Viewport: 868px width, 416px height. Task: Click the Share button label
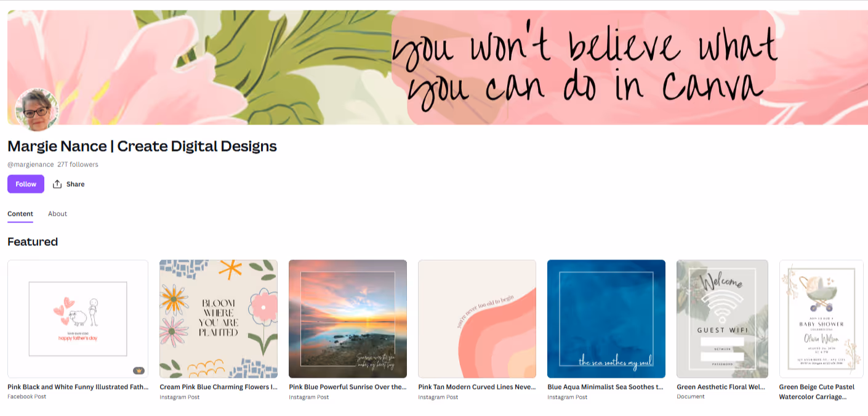(x=75, y=184)
